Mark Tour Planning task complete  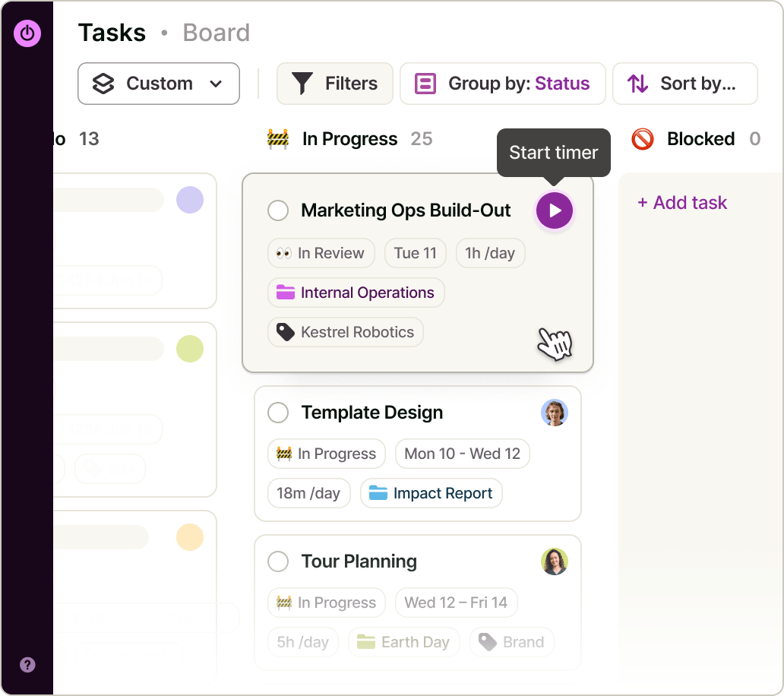[x=278, y=562]
